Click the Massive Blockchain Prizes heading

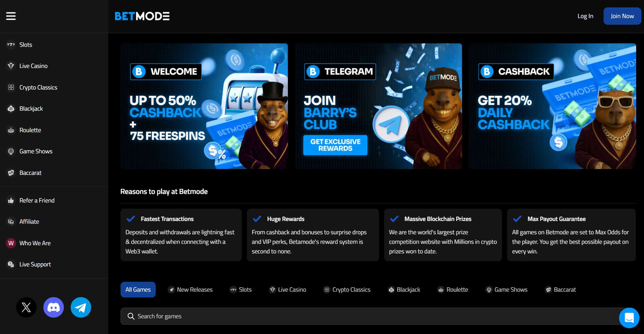click(438, 219)
